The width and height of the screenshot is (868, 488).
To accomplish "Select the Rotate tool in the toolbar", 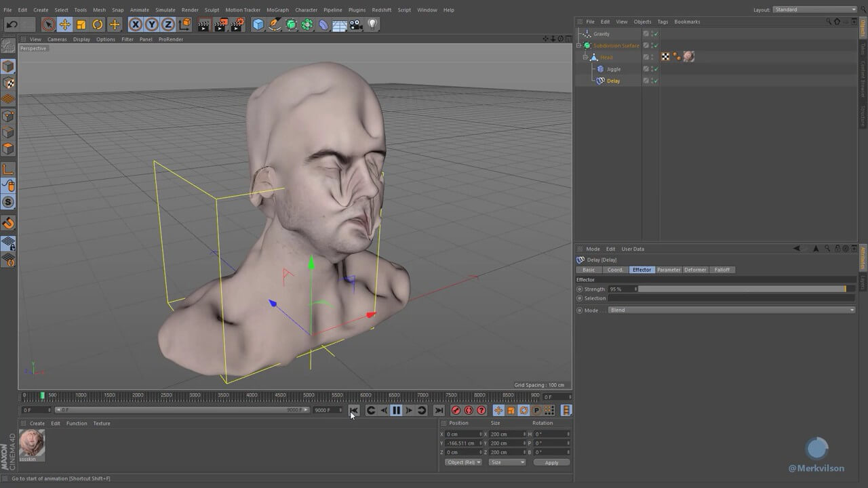I will tap(98, 25).
